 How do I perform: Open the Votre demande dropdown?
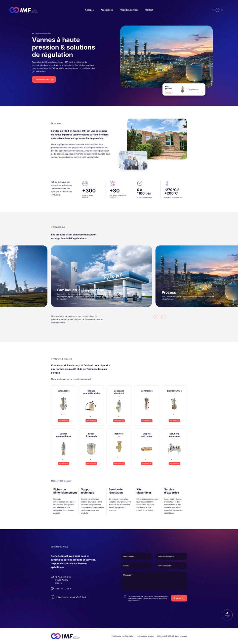(x=171, y=566)
